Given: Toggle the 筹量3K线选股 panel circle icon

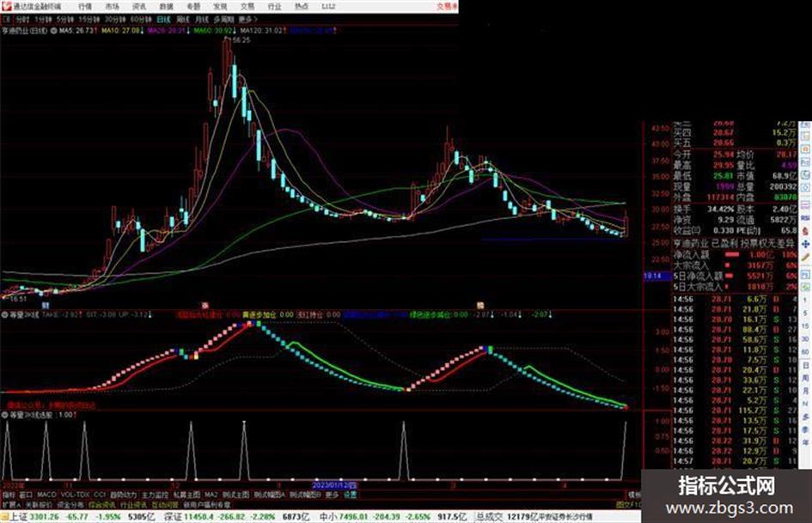Looking at the screenshot, I should (x=4, y=415).
